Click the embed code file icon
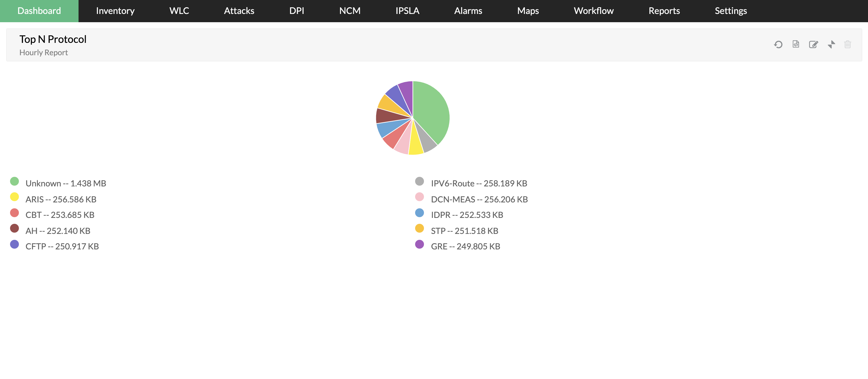The width and height of the screenshot is (868, 379). (796, 44)
